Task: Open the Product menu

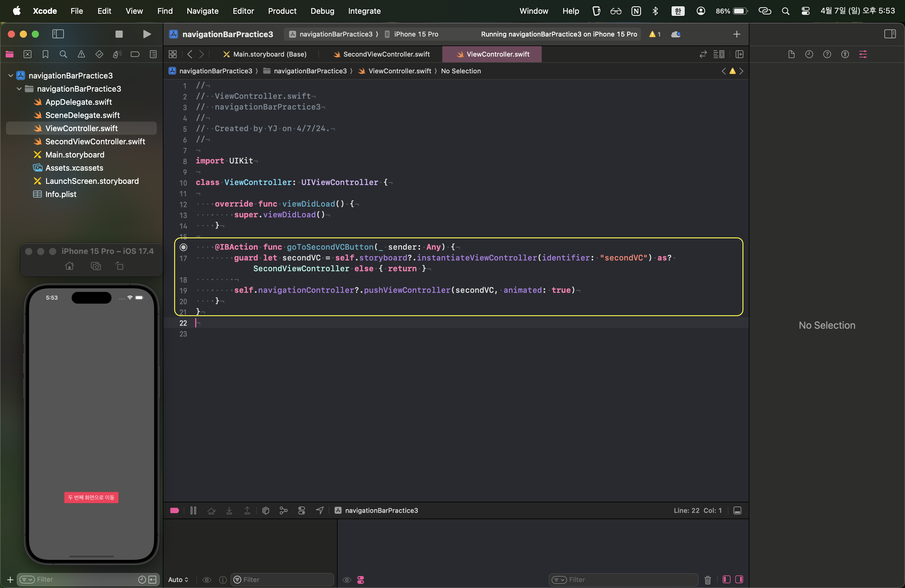Action: click(282, 11)
